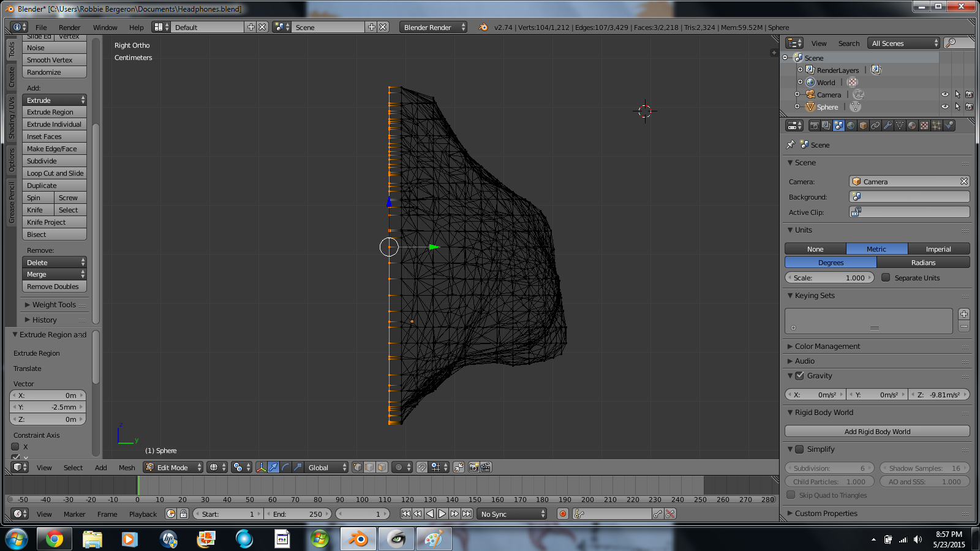This screenshot has width=980, height=551.
Task: Open the Blender Render engine dropdown
Action: (x=433, y=27)
